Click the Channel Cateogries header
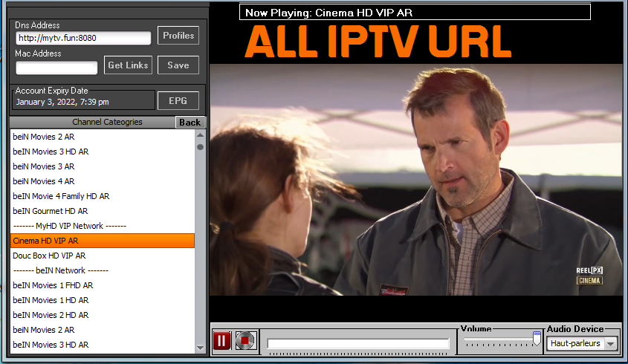The height and width of the screenshot is (364, 628). pyautogui.click(x=107, y=122)
